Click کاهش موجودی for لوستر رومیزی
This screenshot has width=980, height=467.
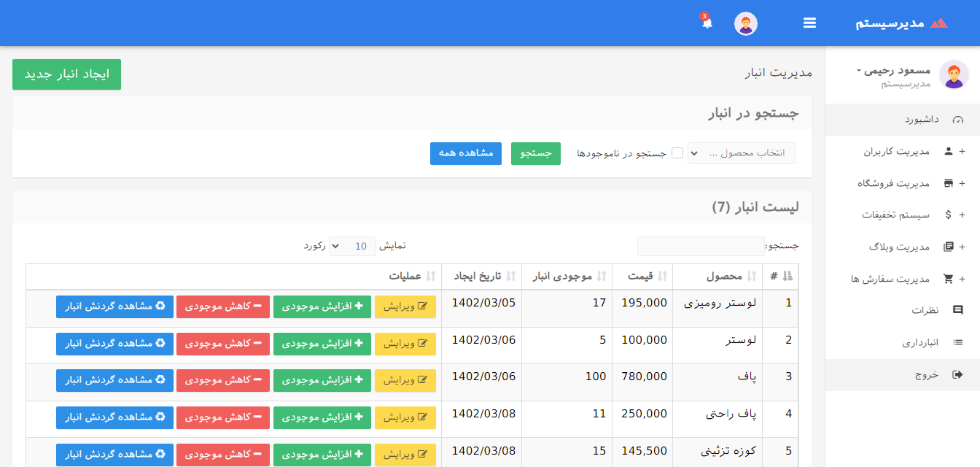(222, 306)
